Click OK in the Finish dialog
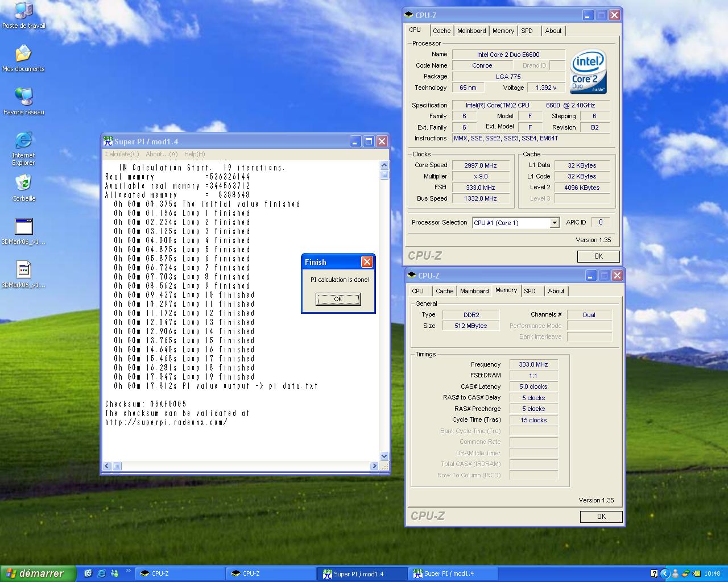This screenshot has width=728, height=582. pyautogui.click(x=338, y=299)
